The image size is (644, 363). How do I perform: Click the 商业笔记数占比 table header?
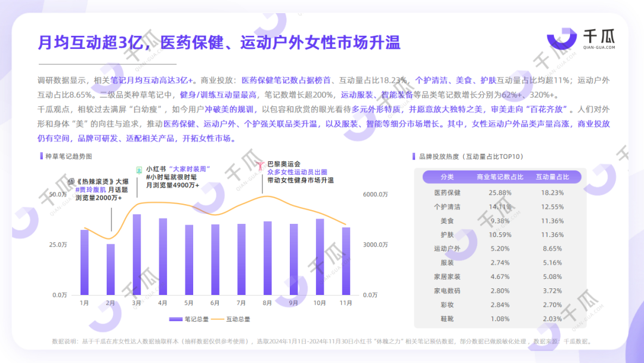500,177
